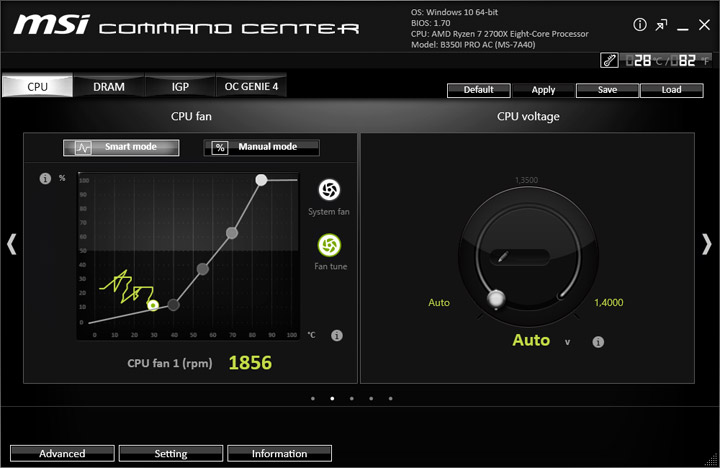Select the fan curve point near 12 percent
This screenshot has width=720, height=468.
pos(173,304)
